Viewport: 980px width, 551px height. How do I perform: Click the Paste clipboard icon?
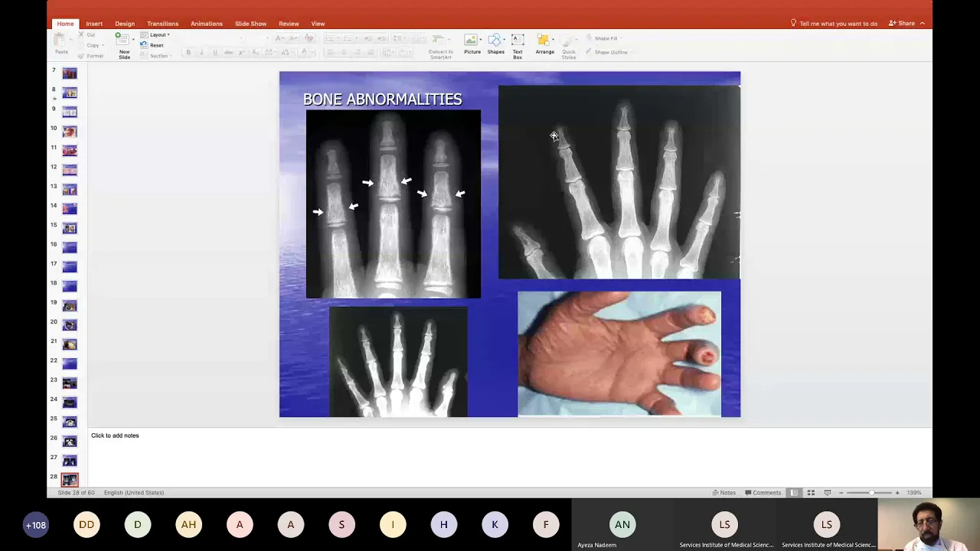pos(60,41)
